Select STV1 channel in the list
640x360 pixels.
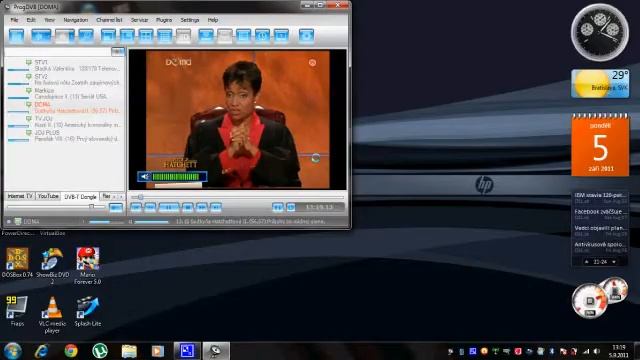pyautogui.click(x=64, y=65)
